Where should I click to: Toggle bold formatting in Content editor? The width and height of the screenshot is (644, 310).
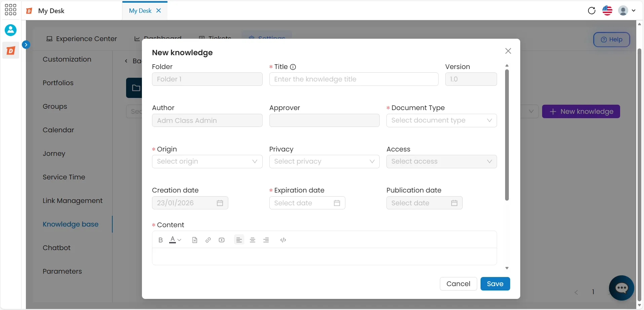coord(160,240)
